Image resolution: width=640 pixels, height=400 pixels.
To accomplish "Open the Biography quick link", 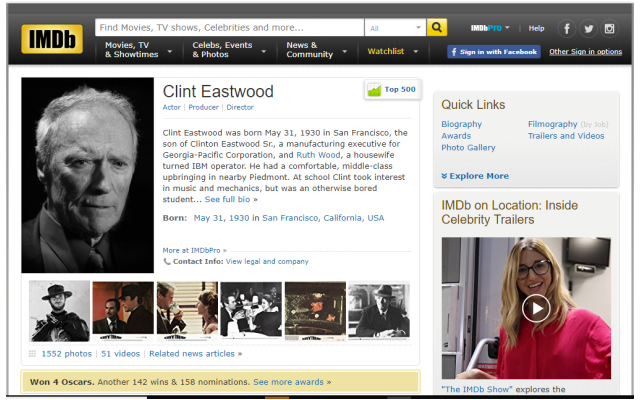I will click(x=461, y=124).
